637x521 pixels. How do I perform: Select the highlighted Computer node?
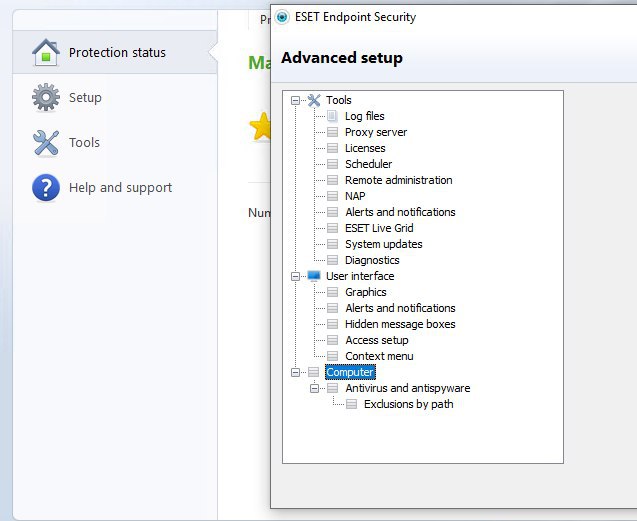click(x=350, y=372)
